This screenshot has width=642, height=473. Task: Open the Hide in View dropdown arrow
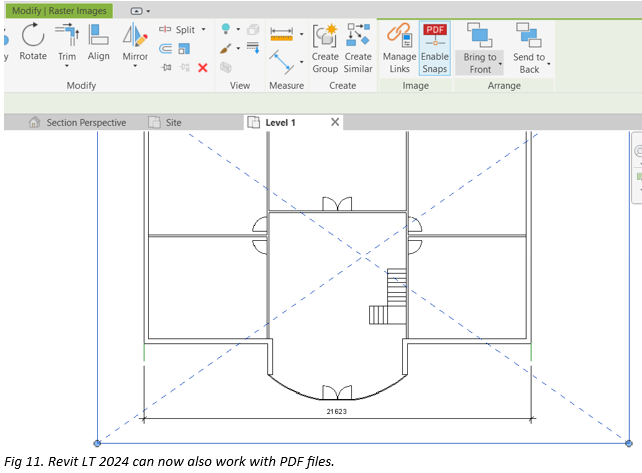click(x=238, y=29)
